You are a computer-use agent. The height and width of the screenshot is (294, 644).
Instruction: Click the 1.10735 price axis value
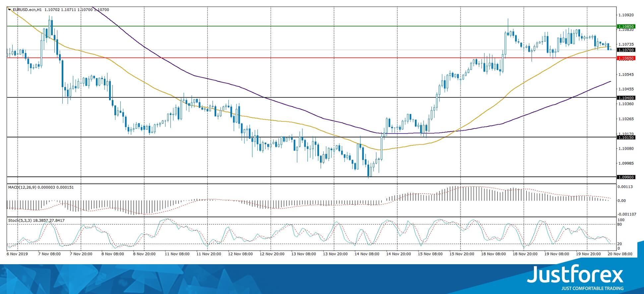click(626, 44)
